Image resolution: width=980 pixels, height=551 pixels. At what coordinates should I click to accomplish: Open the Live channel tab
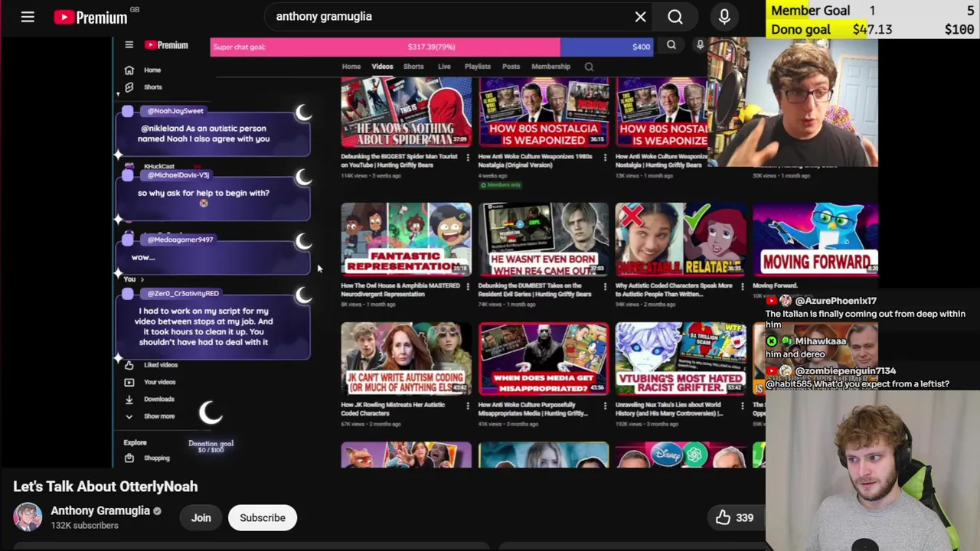(444, 67)
